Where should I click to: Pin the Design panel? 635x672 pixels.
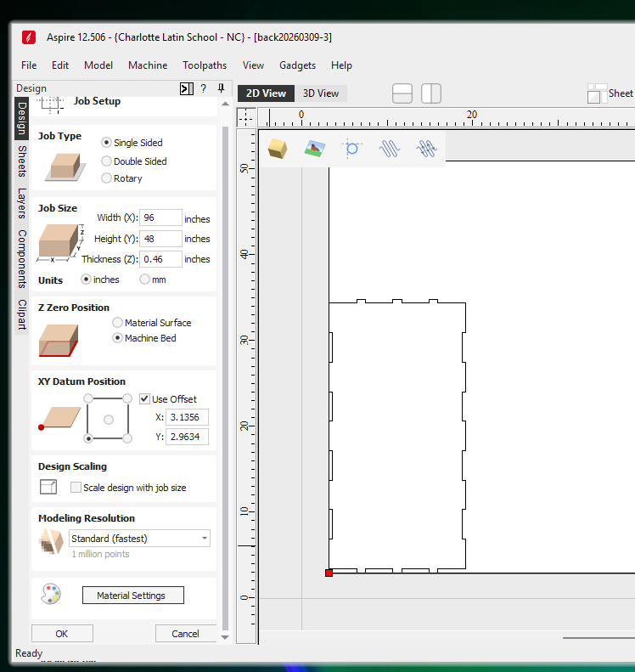pyautogui.click(x=221, y=88)
